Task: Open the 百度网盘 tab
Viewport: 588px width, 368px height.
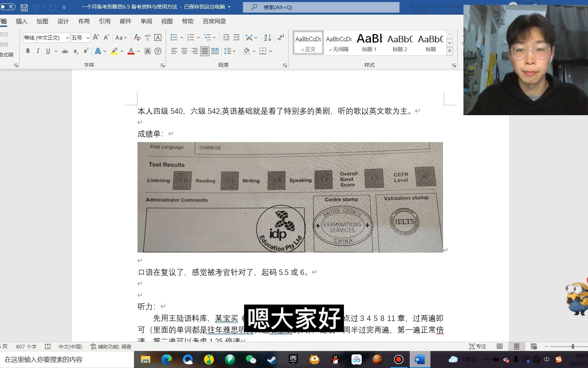Action: tap(214, 21)
